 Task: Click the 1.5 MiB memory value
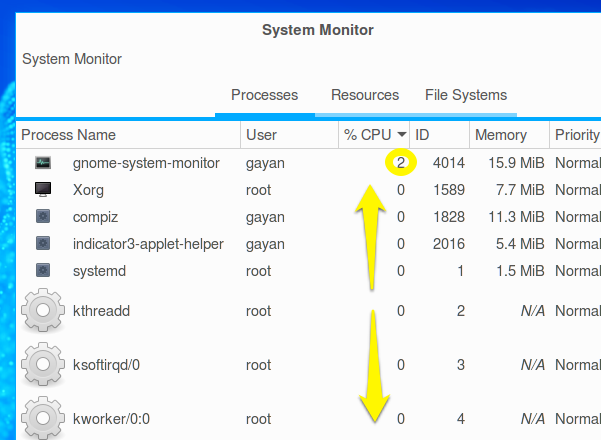coord(520,271)
